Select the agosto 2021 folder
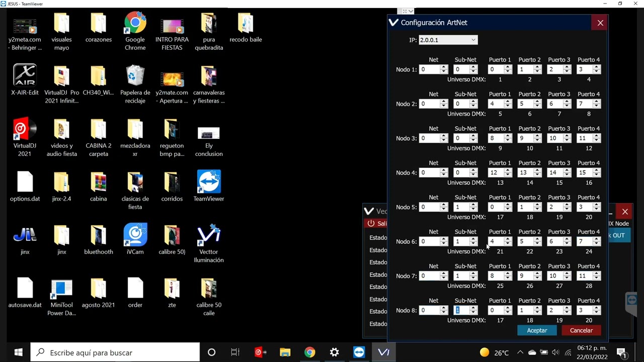 tap(99, 292)
